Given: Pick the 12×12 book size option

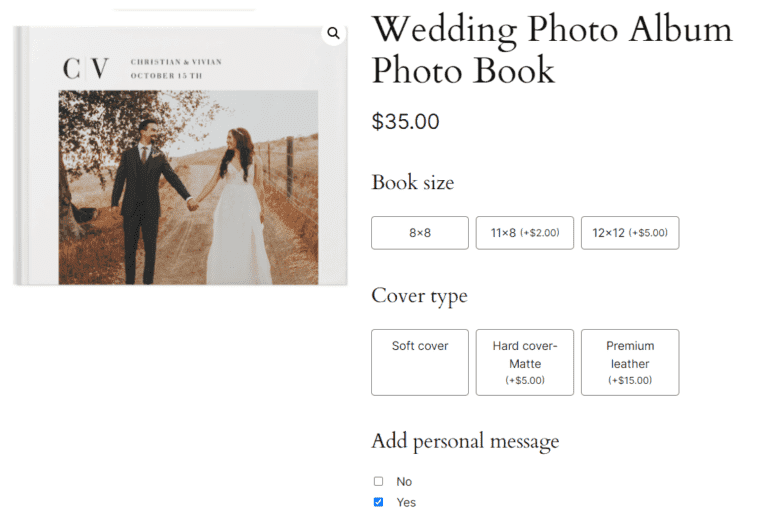Looking at the screenshot, I should pos(629,233).
